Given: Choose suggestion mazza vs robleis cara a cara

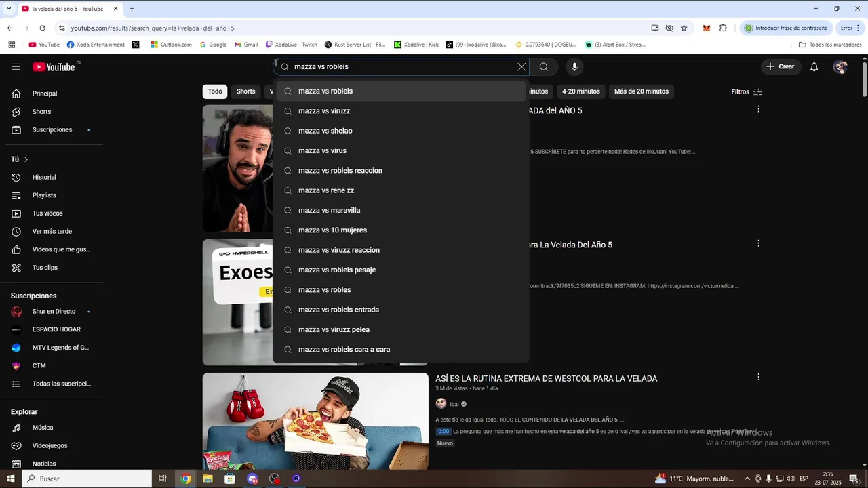Looking at the screenshot, I should [401, 350].
